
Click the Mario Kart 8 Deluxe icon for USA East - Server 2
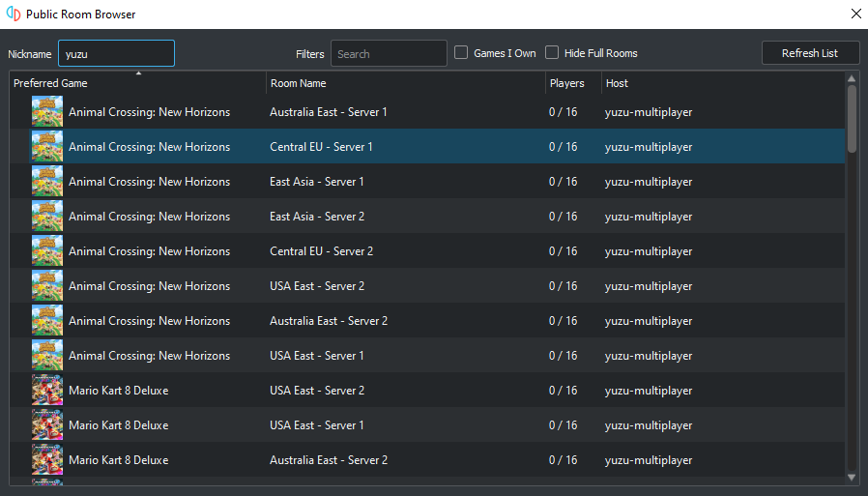[x=47, y=391]
